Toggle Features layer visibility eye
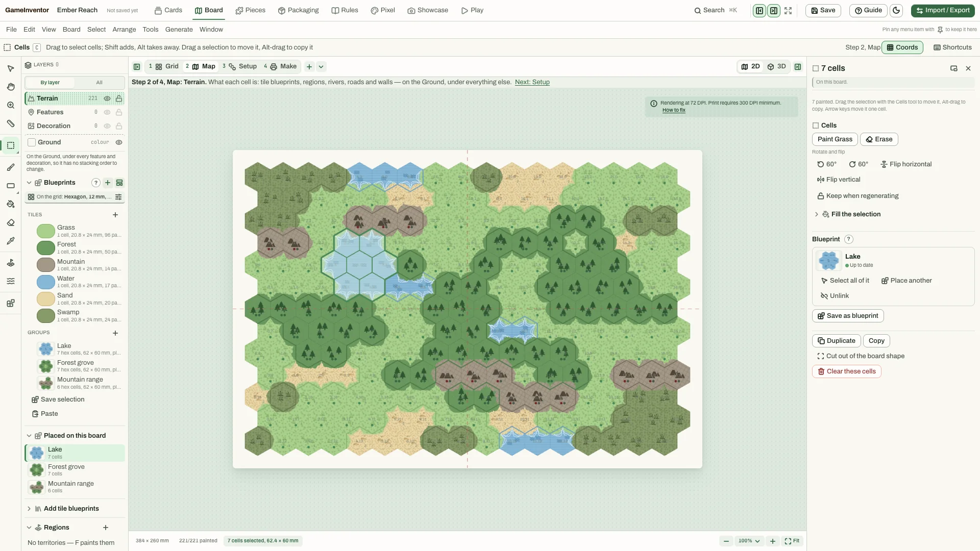 [107, 112]
